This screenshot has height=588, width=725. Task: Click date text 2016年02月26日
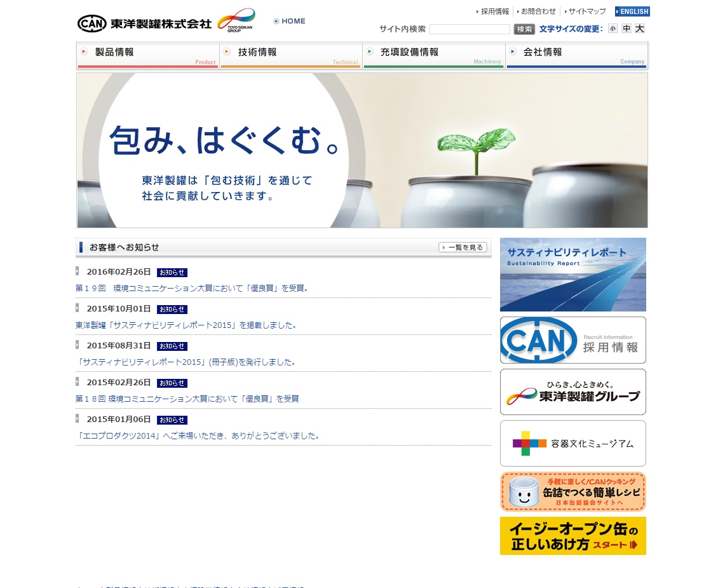click(x=119, y=272)
